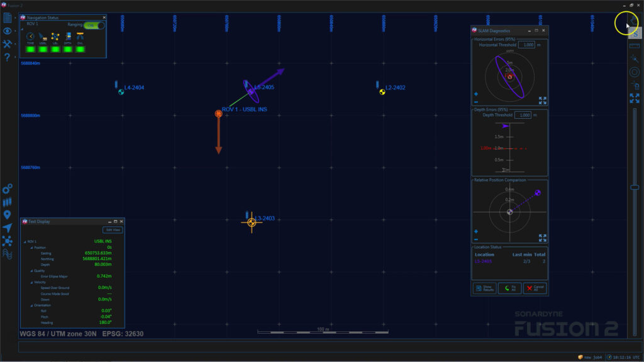Collapse the ROV 1 tree node
Image resolution: width=644 pixels, height=362 pixels.
[x=25, y=241]
